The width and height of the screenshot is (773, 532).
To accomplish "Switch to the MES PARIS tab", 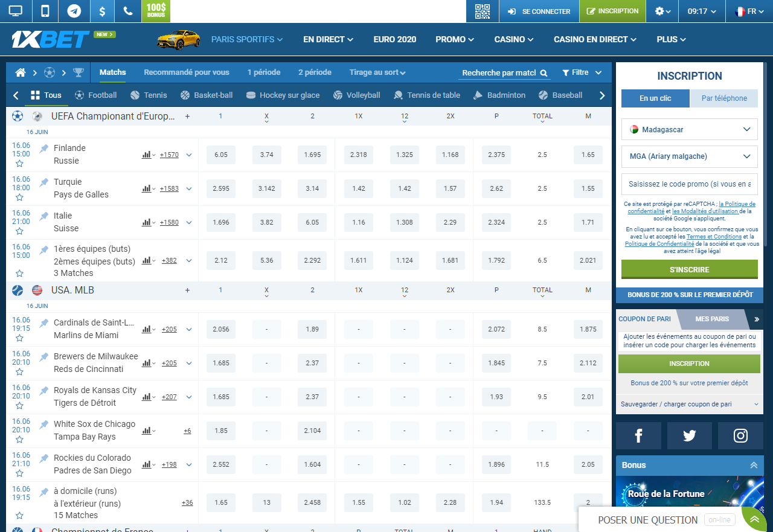I will [712, 319].
